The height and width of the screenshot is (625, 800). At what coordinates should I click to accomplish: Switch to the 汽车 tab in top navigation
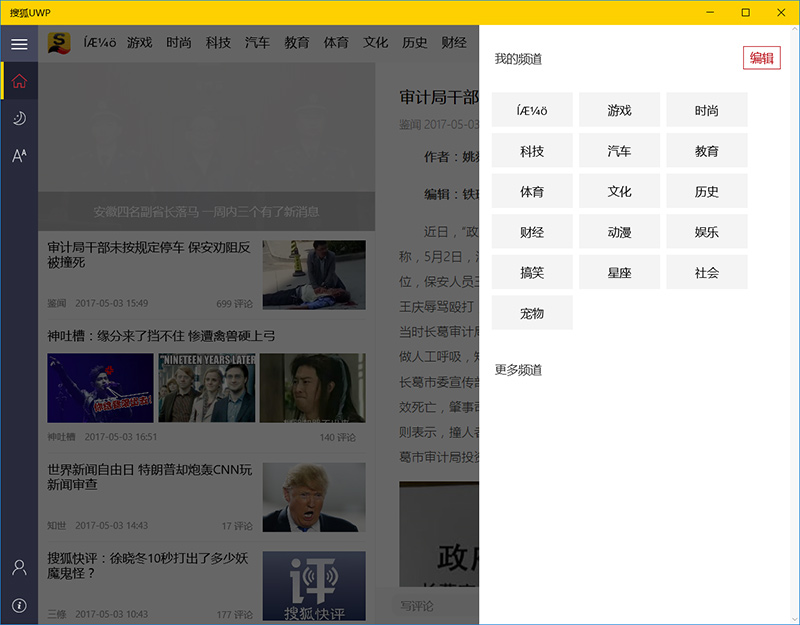(257, 42)
